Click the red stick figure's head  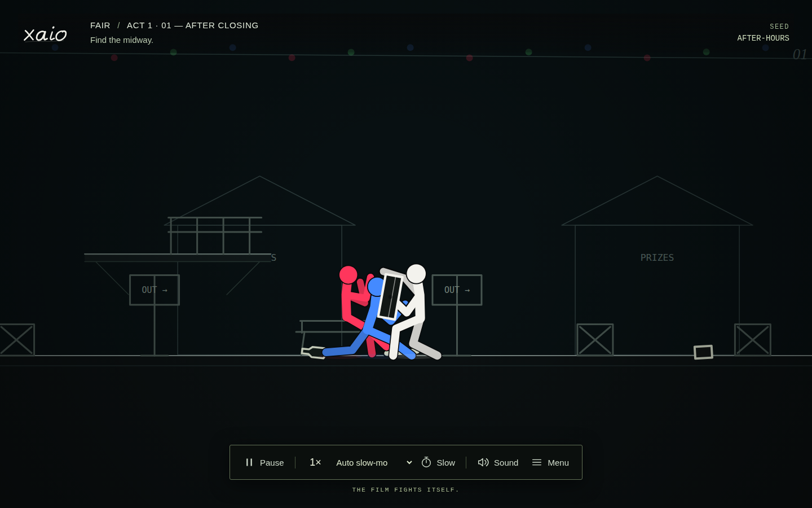coord(348,275)
